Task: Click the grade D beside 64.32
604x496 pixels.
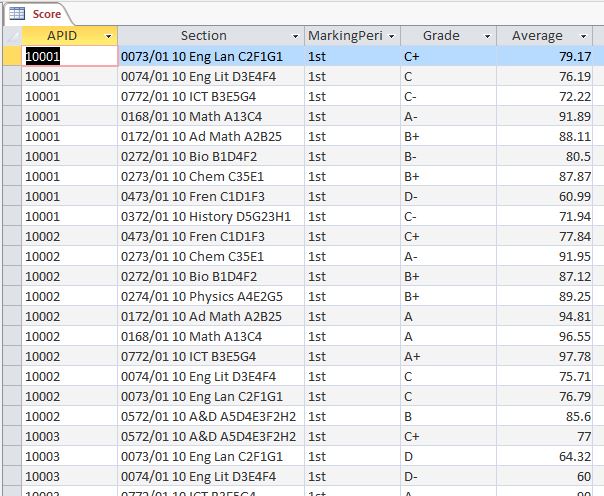Action: click(408, 457)
